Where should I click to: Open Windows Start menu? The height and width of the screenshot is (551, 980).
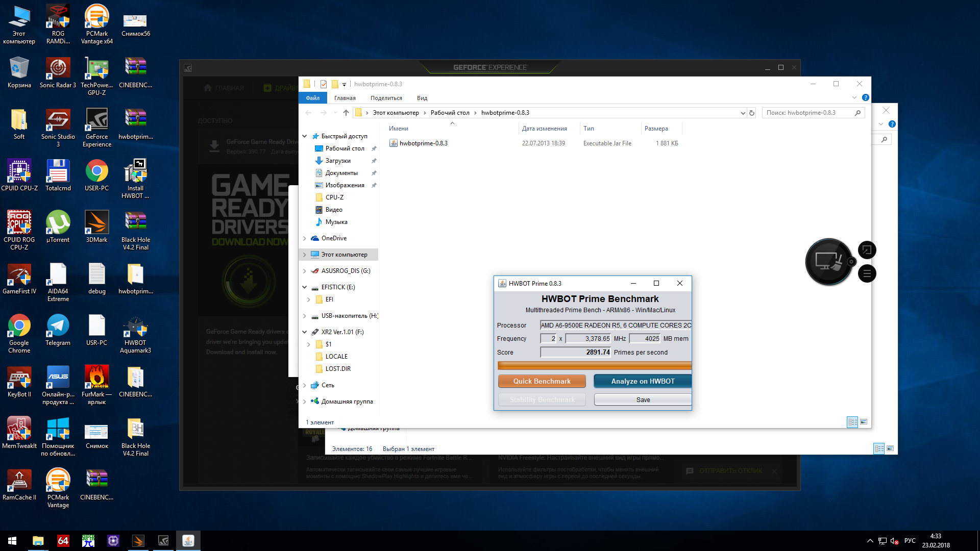(12, 541)
